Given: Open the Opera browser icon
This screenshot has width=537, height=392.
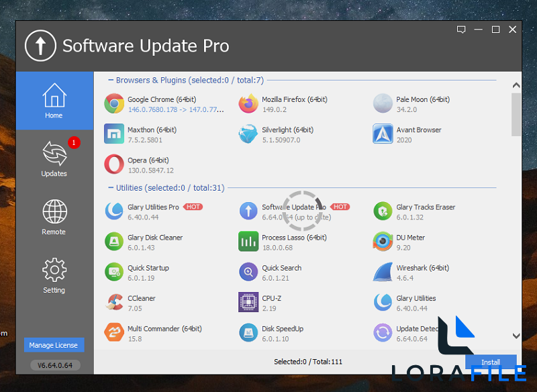Looking at the screenshot, I should 113,164.
